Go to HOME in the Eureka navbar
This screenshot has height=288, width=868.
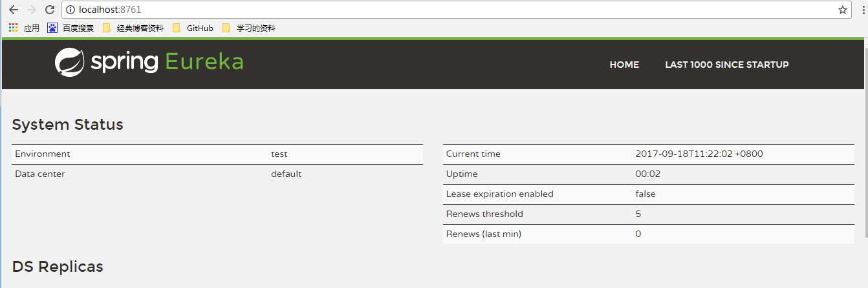click(x=624, y=65)
